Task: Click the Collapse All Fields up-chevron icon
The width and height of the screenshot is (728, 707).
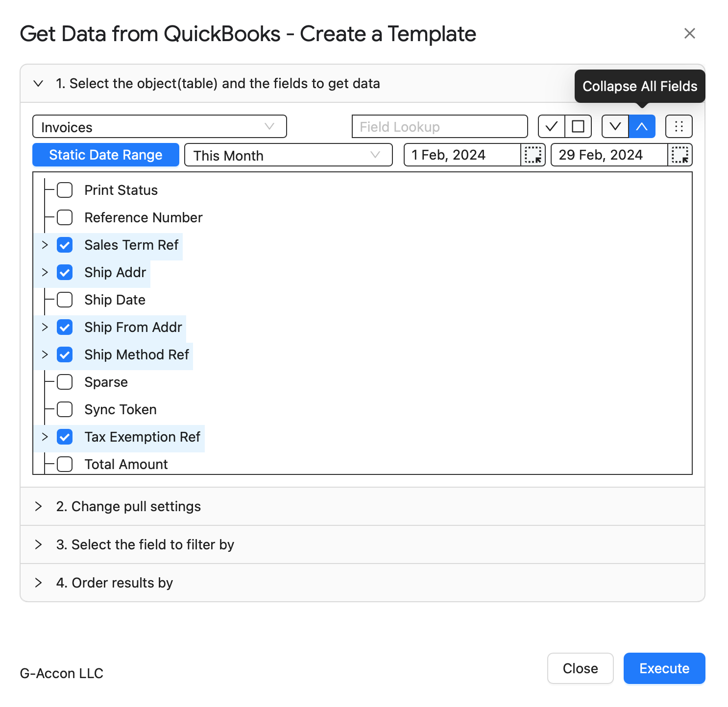Action: 642,126
